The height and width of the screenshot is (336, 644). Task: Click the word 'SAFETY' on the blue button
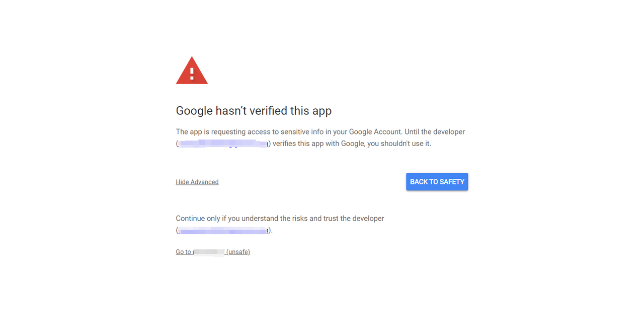coord(452,182)
